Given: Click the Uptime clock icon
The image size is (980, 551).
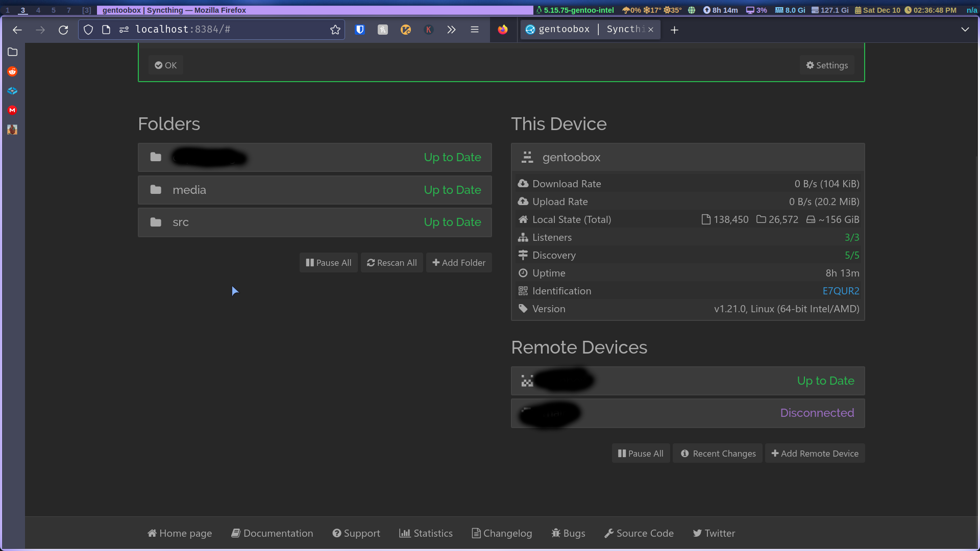Looking at the screenshot, I should (x=523, y=273).
